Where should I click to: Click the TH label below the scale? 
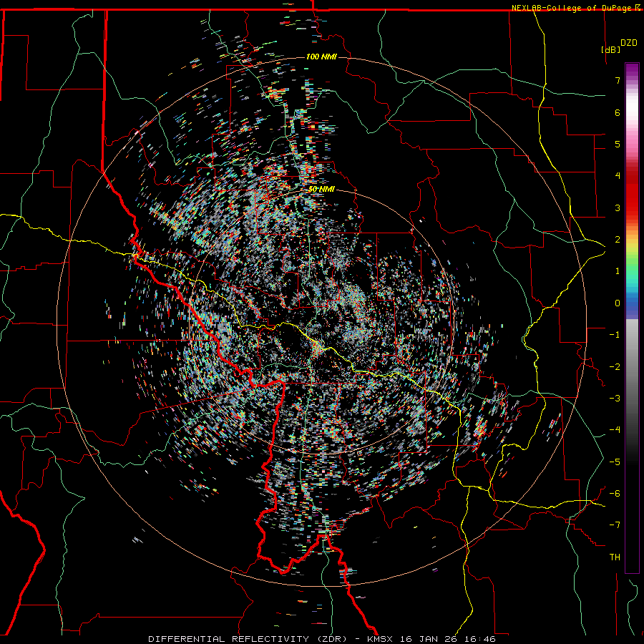[x=615, y=557]
